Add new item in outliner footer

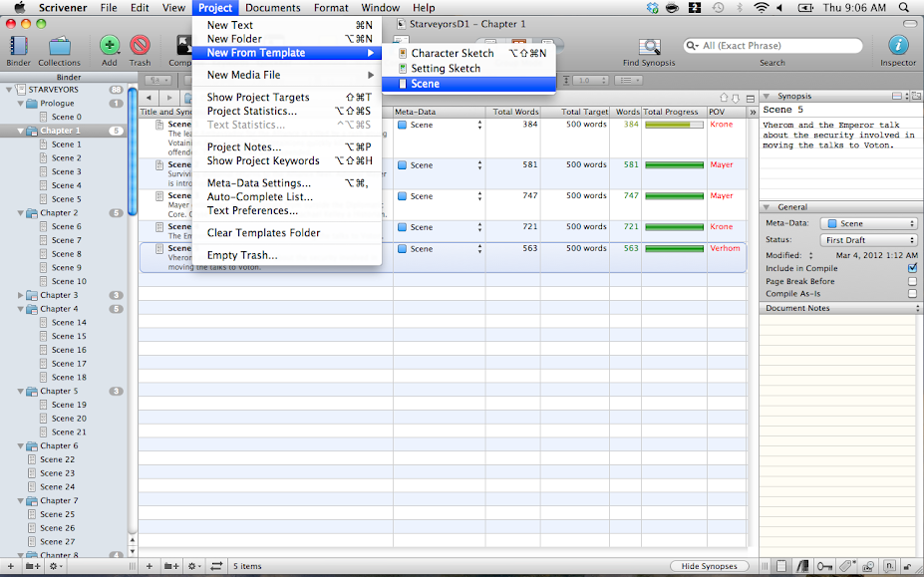point(150,566)
